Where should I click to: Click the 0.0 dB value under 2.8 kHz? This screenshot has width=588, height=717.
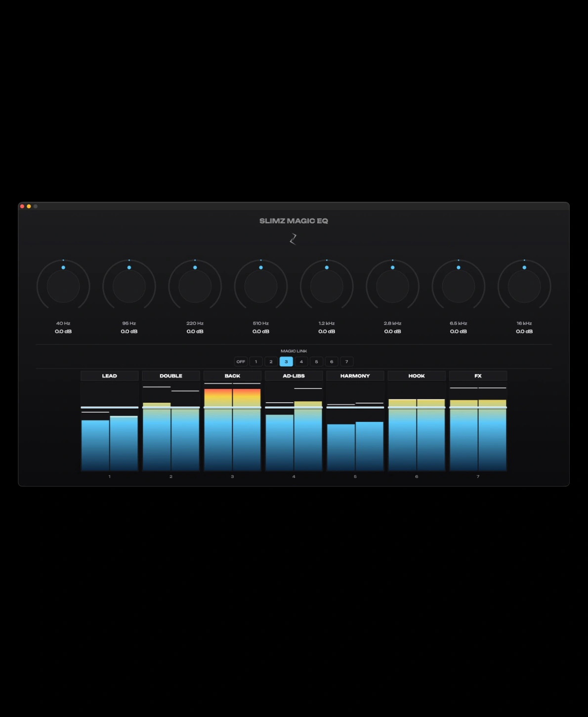point(393,332)
